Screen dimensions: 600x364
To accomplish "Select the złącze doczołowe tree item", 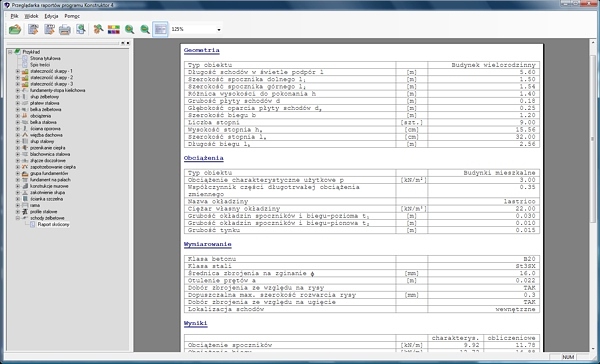I will pos(48,161).
